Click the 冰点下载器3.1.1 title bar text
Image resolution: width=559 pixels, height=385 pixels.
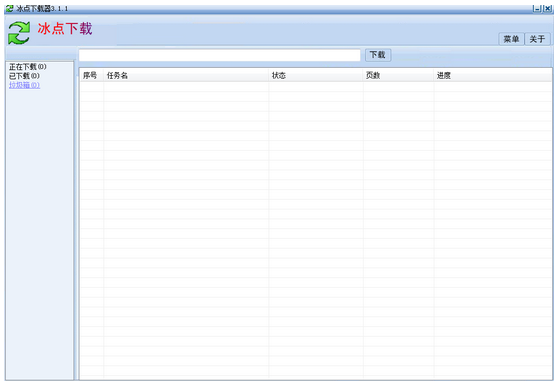[x=42, y=9]
